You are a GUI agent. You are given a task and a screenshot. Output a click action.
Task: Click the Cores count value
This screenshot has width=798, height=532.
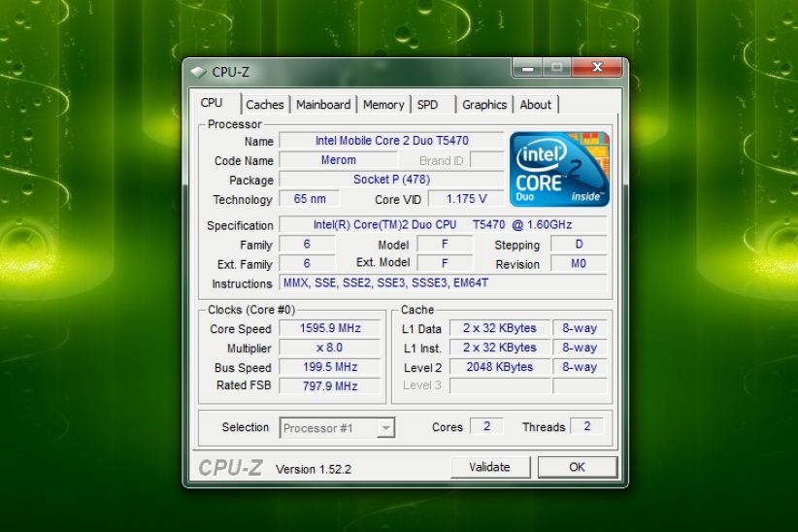486,426
